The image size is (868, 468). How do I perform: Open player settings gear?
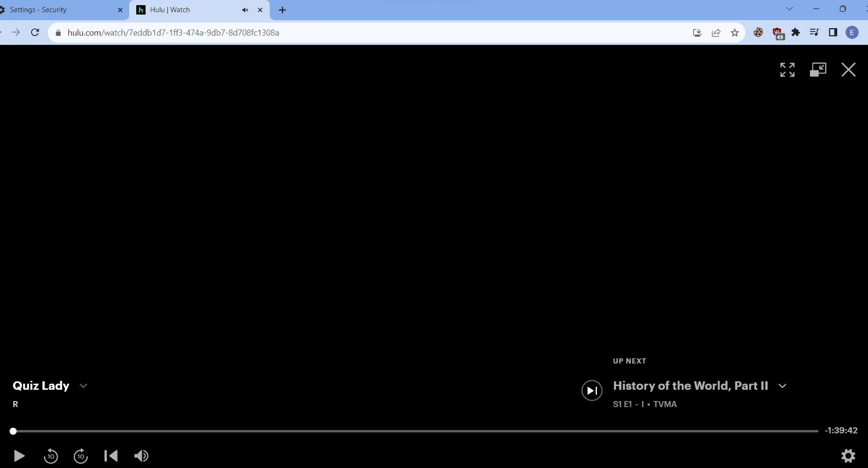click(848, 456)
